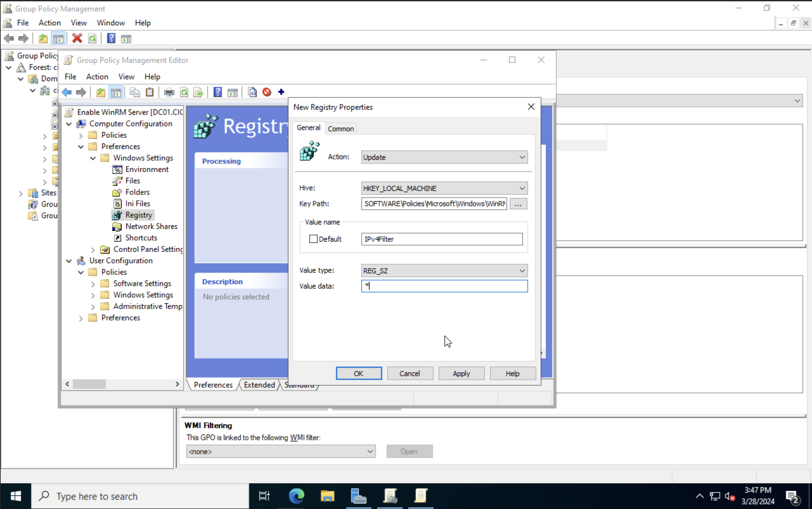Click the help icon in Group Policy Management toolbar
The image size is (812, 509).
coord(111,38)
